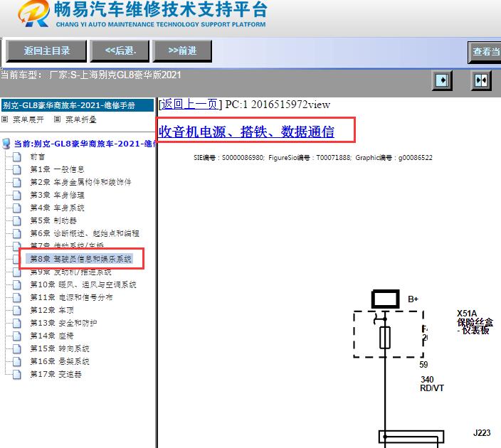The height and width of the screenshot is (448, 501).
Task: Open 第13章 安全和防护
Action: click(x=63, y=323)
